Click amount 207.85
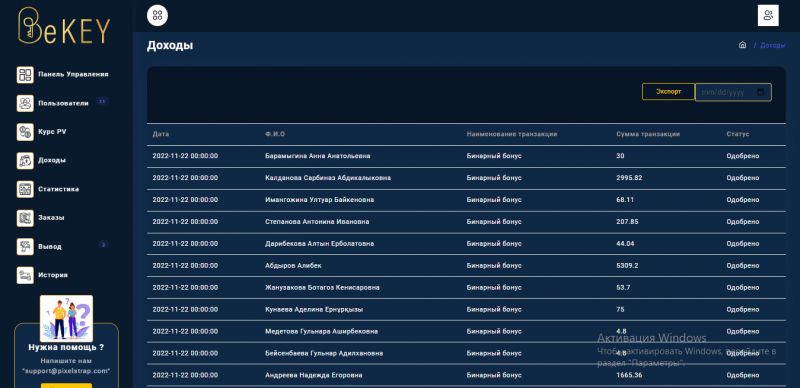The width and height of the screenshot is (800, 388). 627,222
